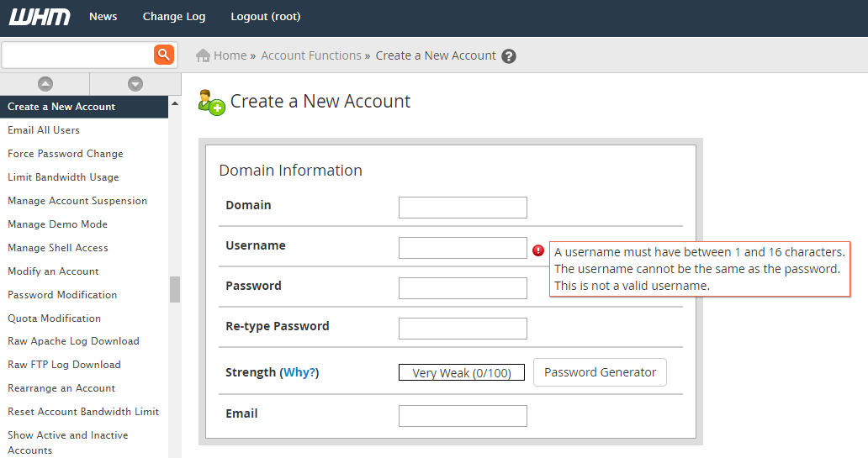The width and height of the screenshot is (868, 458).
Task: Open the help question mark icon
Action: coord(509,56)
